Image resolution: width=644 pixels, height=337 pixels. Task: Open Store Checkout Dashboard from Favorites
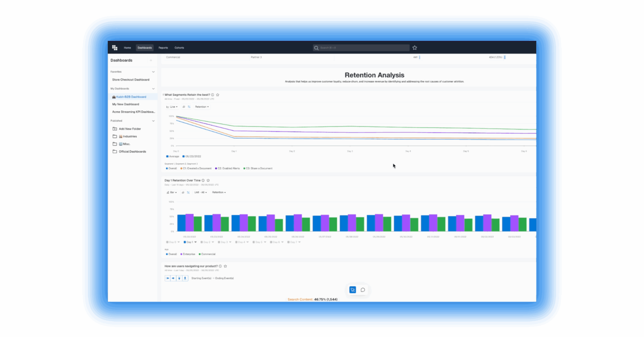[x=131, y=80]
